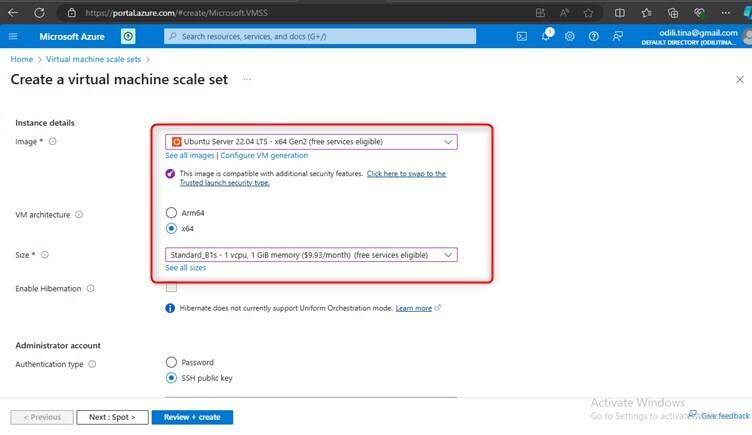Click the browser address bar URL
The width and height of the screenshot is (752, 435).
[x=176, y=13]
